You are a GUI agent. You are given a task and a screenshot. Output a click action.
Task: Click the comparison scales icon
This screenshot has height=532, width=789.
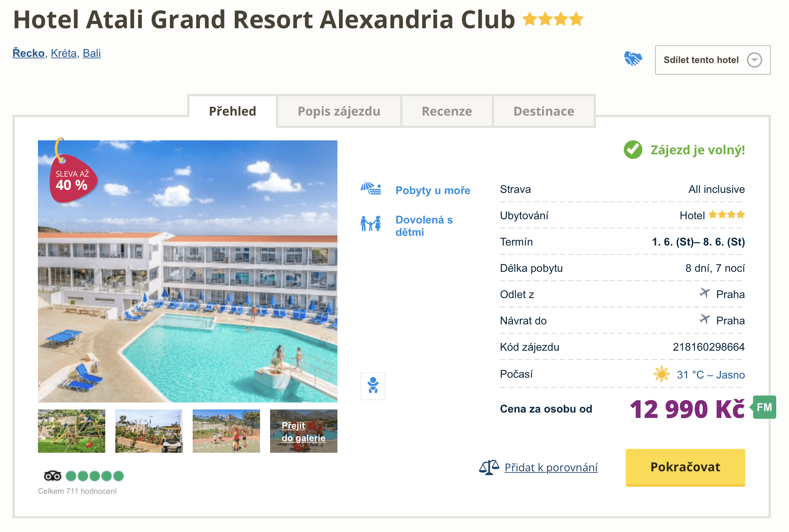[x=489, y=467]
